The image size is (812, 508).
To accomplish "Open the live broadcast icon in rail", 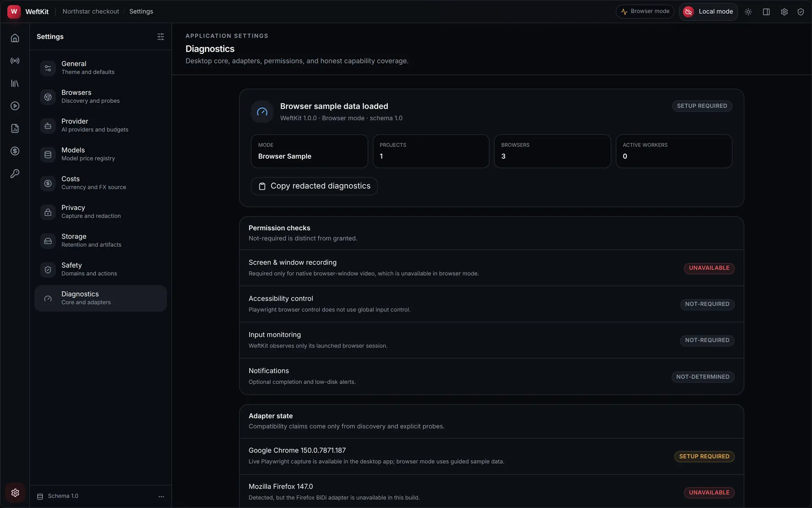I will pyautogui.click(x=15, y=61).
